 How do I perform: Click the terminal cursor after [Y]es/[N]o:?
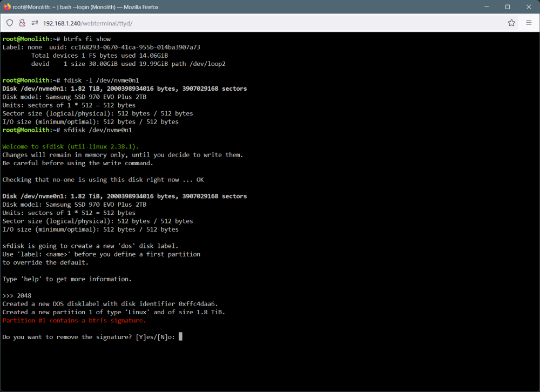[180, 336]
